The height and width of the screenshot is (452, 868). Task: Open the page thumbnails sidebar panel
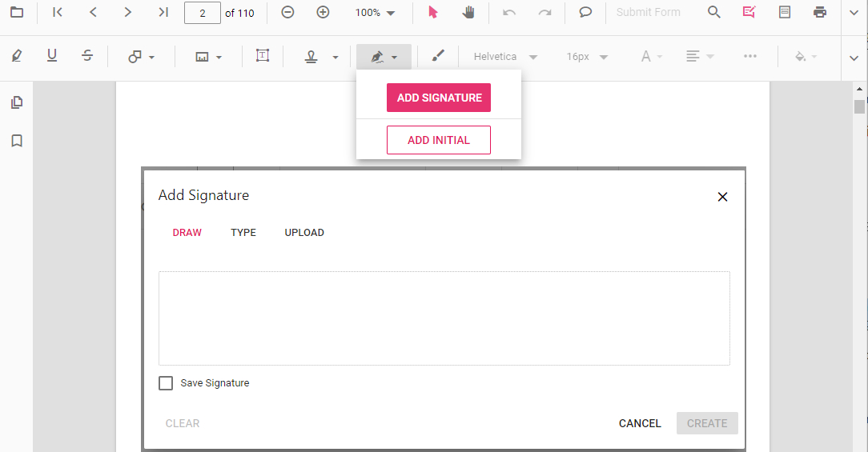pyautogui.click(x=17, y=102)
